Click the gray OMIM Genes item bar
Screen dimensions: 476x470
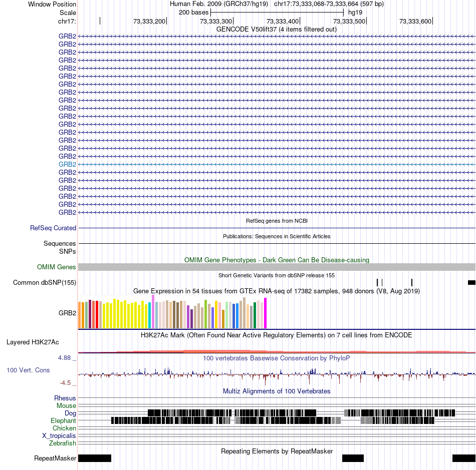pos(277,267)
